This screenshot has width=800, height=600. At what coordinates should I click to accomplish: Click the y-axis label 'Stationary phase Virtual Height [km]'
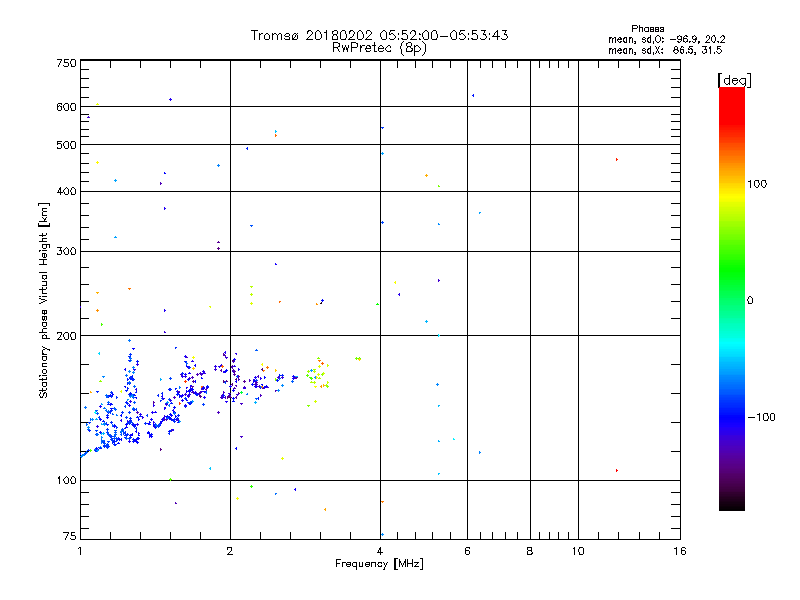point(44,300)
